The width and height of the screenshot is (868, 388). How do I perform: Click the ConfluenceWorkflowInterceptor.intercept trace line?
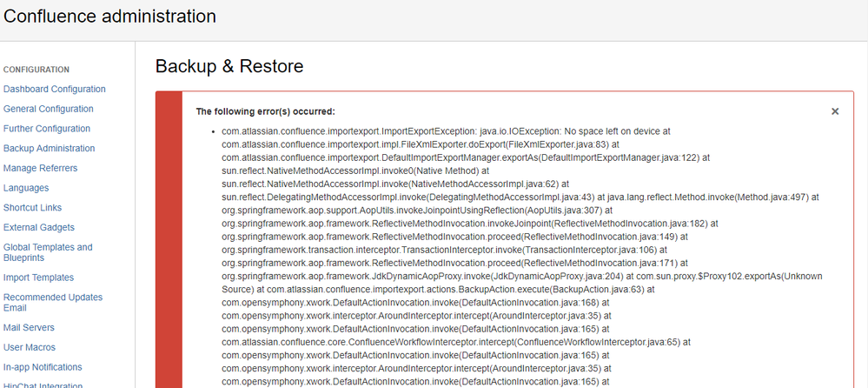point(456,342)
